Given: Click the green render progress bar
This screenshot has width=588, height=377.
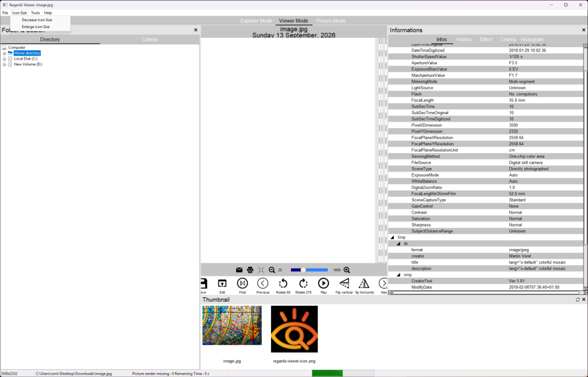Looking at the screenshot, I should (327, 373).
